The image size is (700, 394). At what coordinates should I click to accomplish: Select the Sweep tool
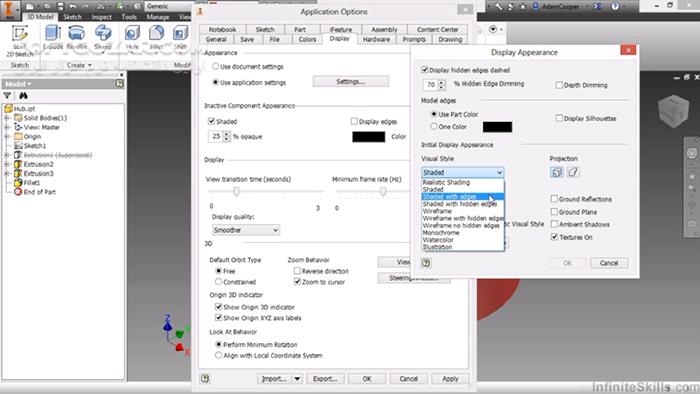click(103, 37)
